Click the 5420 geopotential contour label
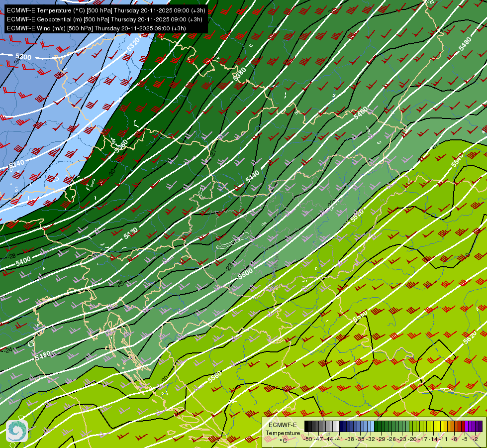 point(130,233)
